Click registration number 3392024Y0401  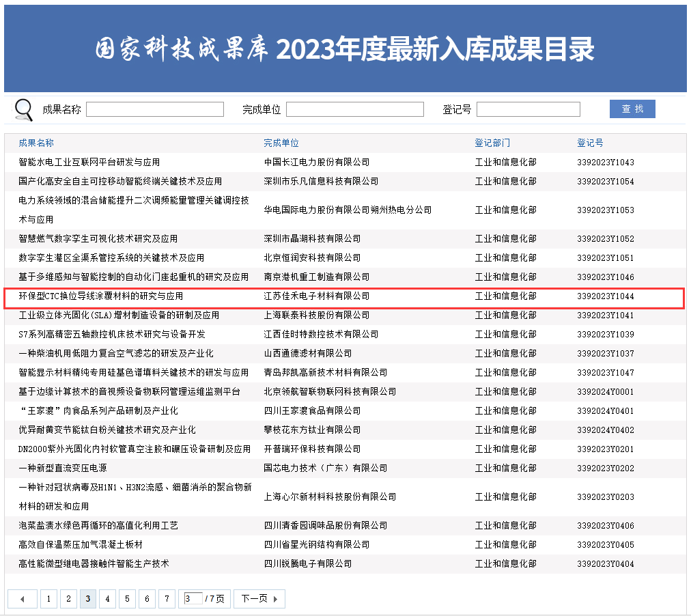click(x=606, y=410)
